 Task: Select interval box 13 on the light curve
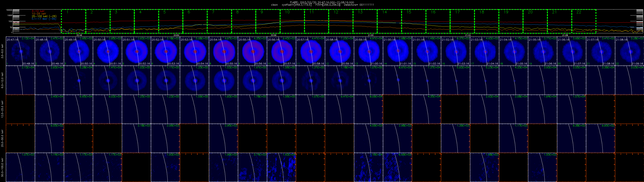pos(365,21)
